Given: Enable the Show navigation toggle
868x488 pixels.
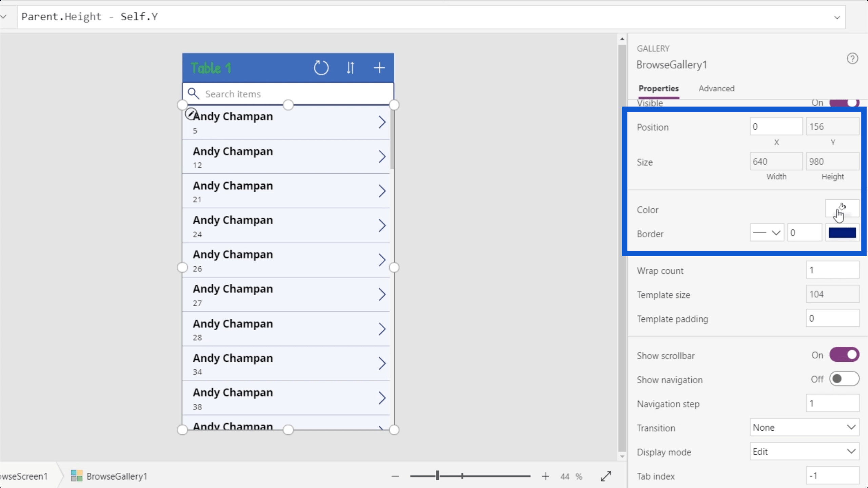Looking at the screenshot, I should tap(844, 379).
